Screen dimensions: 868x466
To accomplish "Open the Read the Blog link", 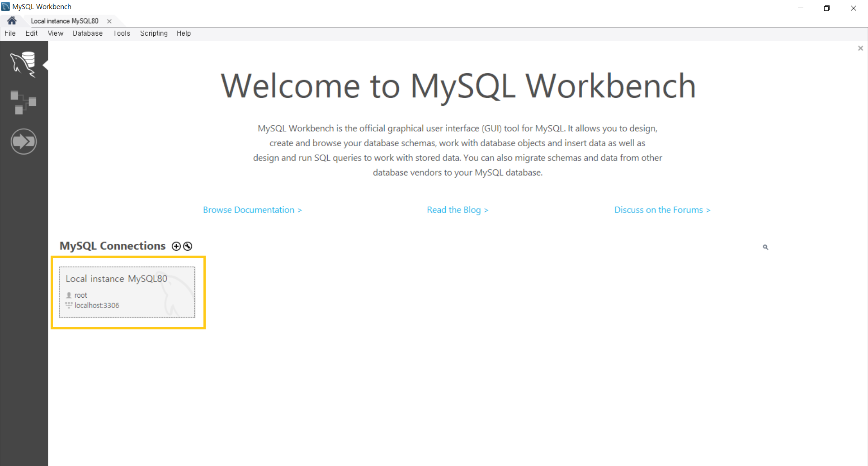I will (x=458, y=210).
